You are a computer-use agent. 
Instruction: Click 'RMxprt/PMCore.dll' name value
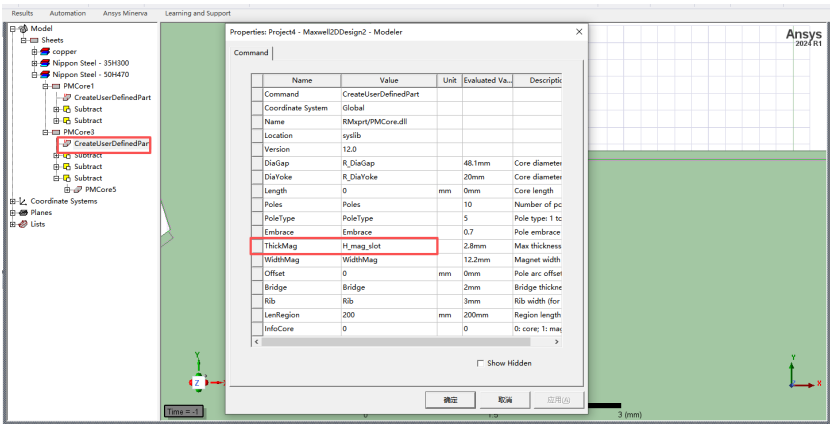pos(389,122)
